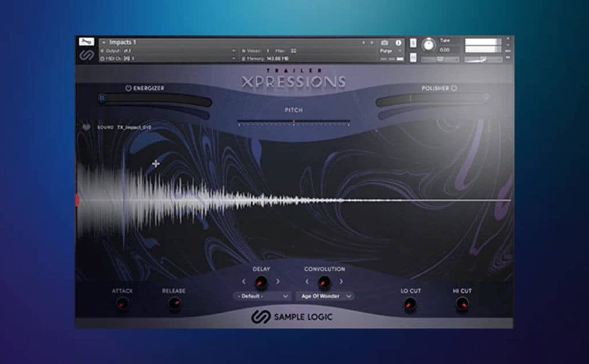Collapse the instrument with the Impacts 1 arrow

click(x=104, y=43)
